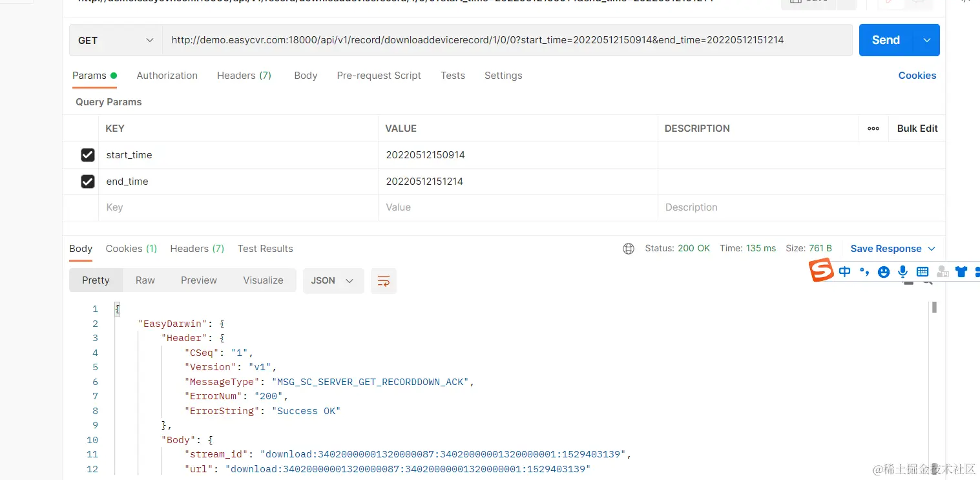This screenshot has width=980, height=480.
Task: Select the Pretty view mode
Action: point(96,280)
